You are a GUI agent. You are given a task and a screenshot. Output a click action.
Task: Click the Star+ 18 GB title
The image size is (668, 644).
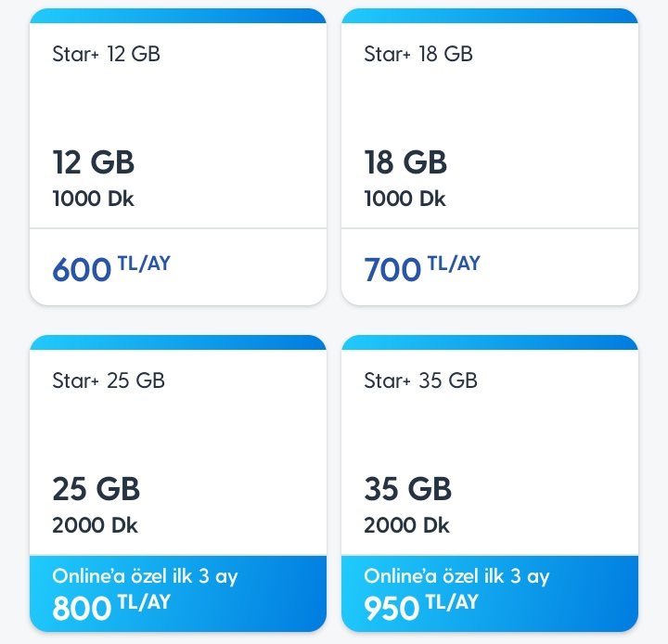(418, 54)
